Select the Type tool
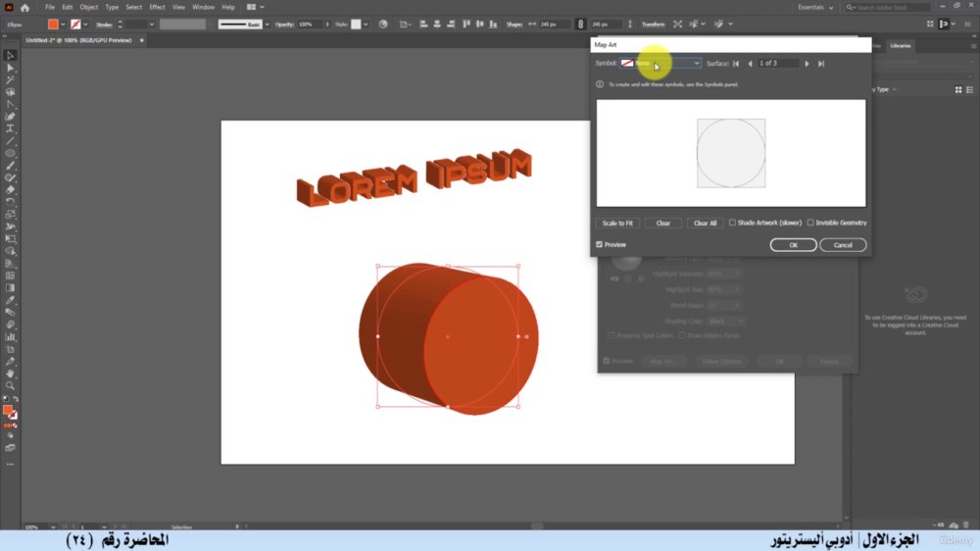 tap(10, 128)
